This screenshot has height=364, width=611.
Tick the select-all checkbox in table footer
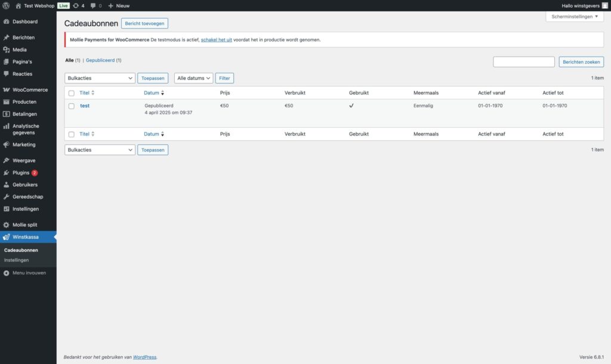(72, 134)
